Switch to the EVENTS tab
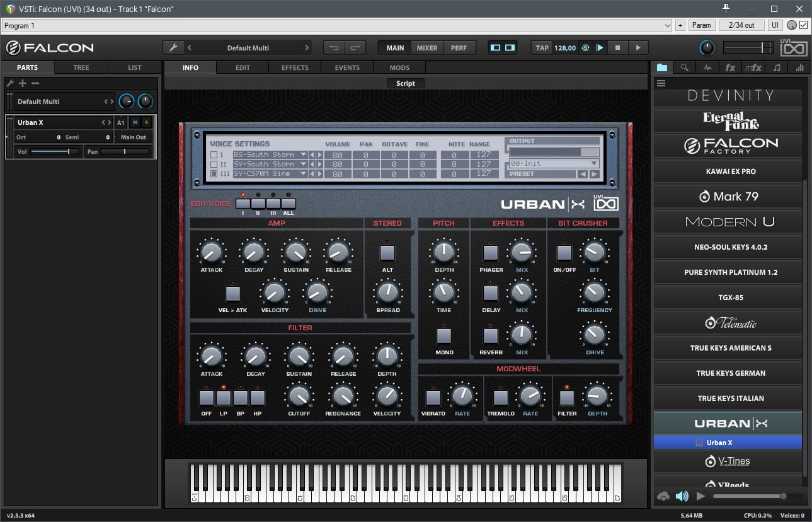Image resolution: width=812 pixels, height=522 pixels. pos(347,67)
